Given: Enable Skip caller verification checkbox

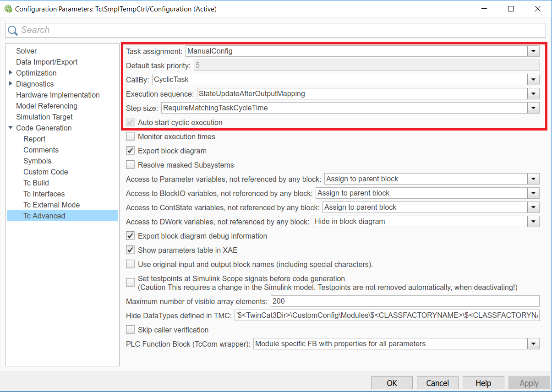Looking at the screenshot, I should click(x=131, y=330).
